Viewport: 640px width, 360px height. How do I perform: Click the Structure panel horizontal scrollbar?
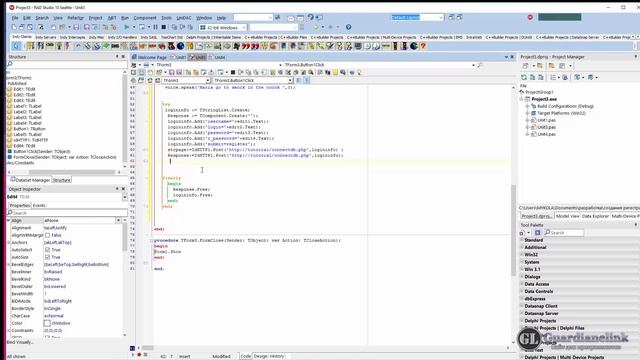point(71,172)
